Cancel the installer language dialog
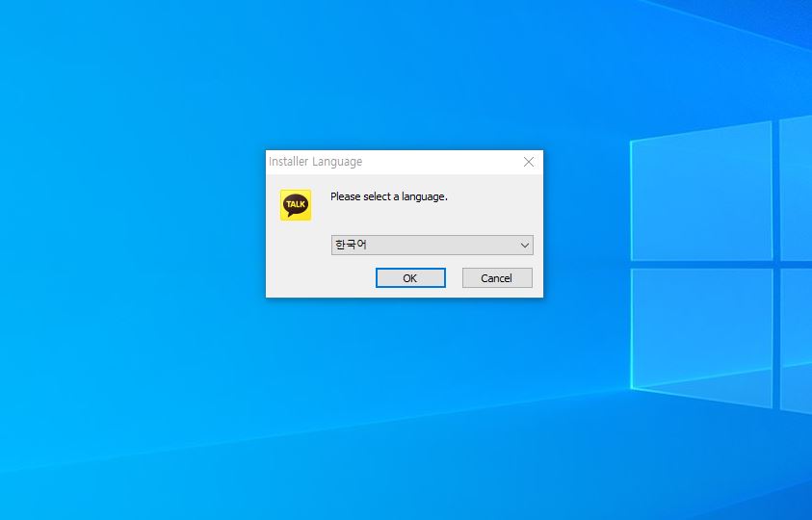Image resolution: width=812 pixels, height=520 pixels. pos(497,278)
